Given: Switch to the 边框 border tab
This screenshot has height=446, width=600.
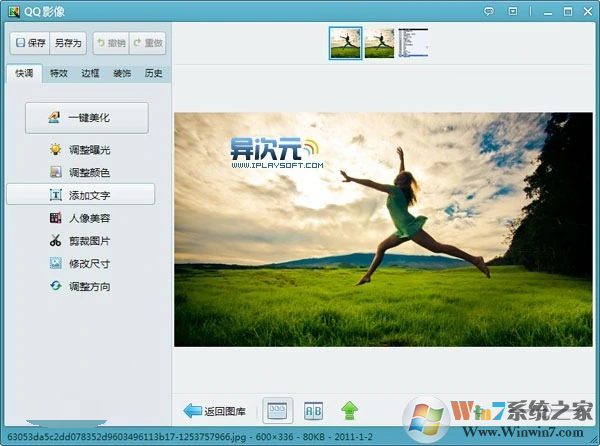Looking at the screenshot, I should [x=90, y=73].
